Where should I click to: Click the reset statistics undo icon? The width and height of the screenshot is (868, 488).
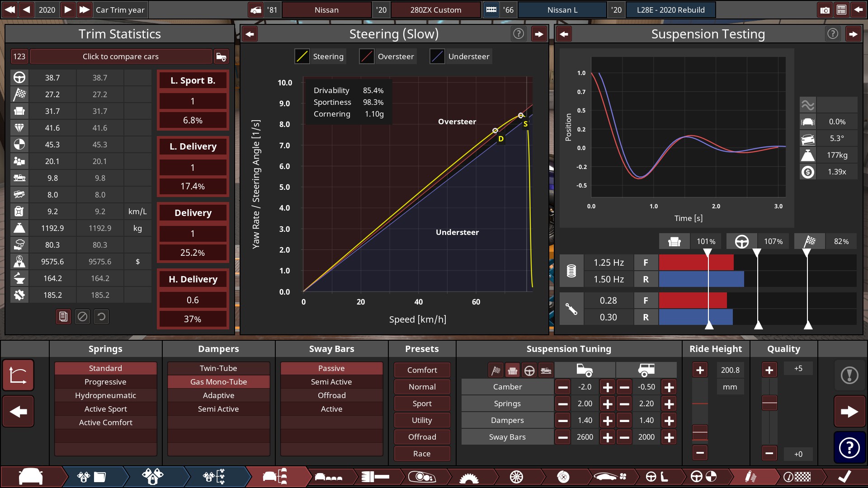tap(102, 317)
